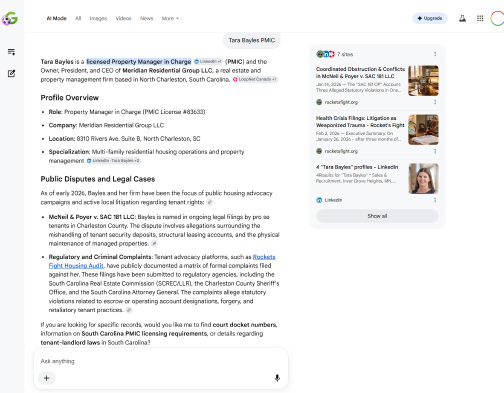Expand the More dropdown menu
The width and height of the screenshot is (504, 393).
click(x=170, y=18)
